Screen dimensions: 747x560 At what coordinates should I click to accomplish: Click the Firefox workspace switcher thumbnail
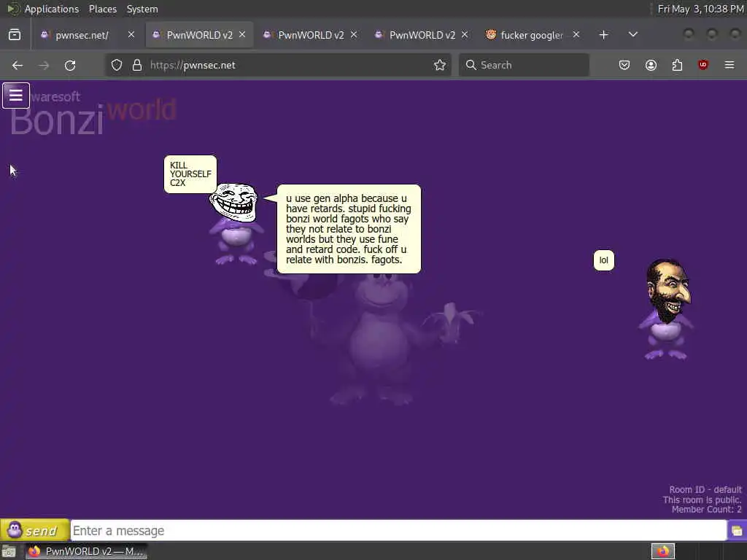663,551
